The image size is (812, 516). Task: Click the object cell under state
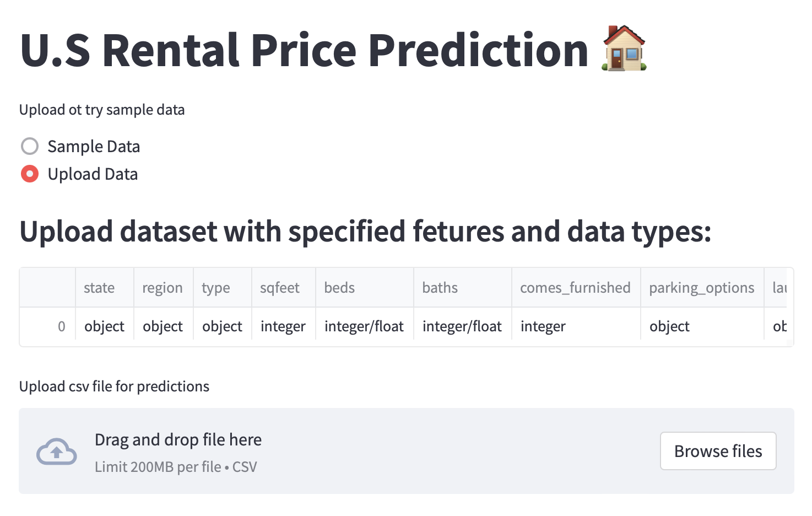click(104, 326)
